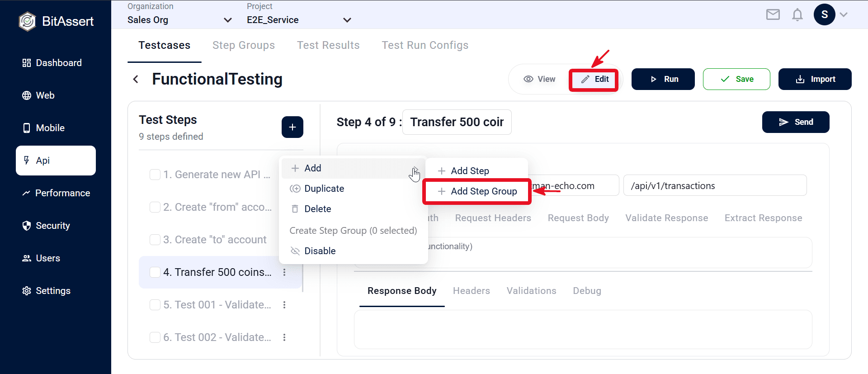Select Disable from the context menu

coord(353,251)
